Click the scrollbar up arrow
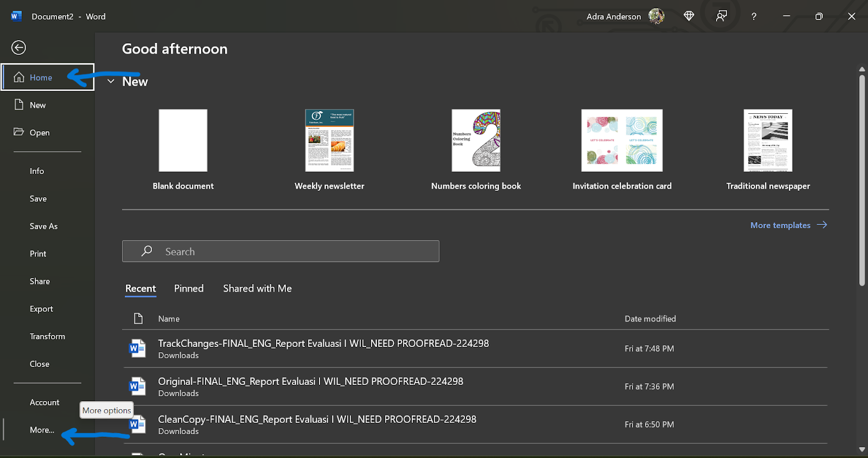Screen dimensions: 868x458 point(862,69)
